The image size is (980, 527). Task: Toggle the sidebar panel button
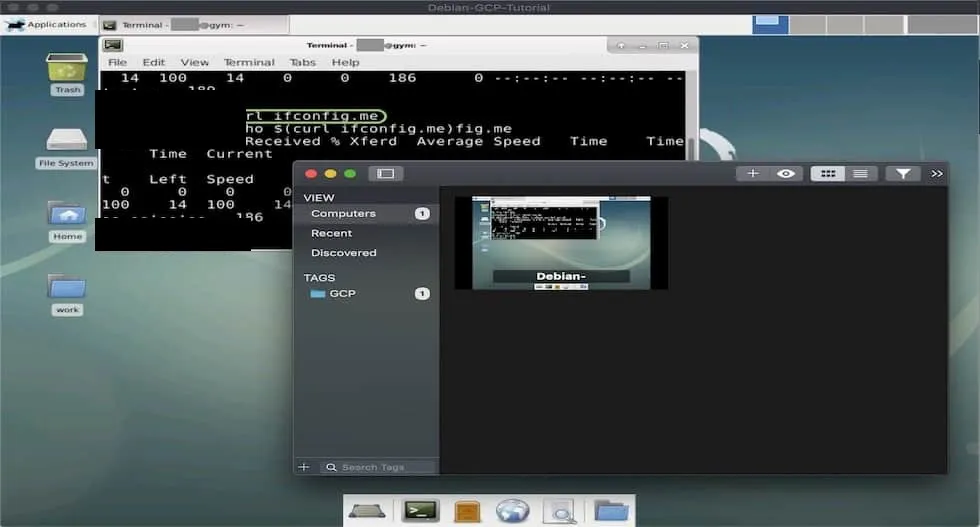pyautogui.click(x=385, y=173)
